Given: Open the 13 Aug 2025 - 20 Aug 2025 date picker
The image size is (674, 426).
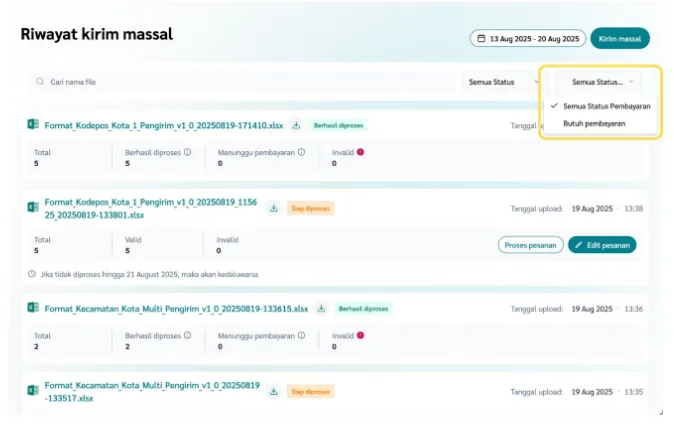Looking at the screenshot, I should 527,39.
